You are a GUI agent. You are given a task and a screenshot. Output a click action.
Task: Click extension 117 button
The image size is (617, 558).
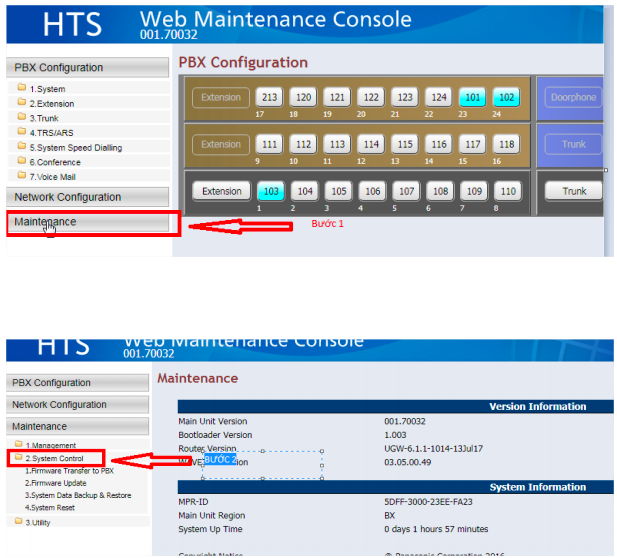click(x=473, y=144)
